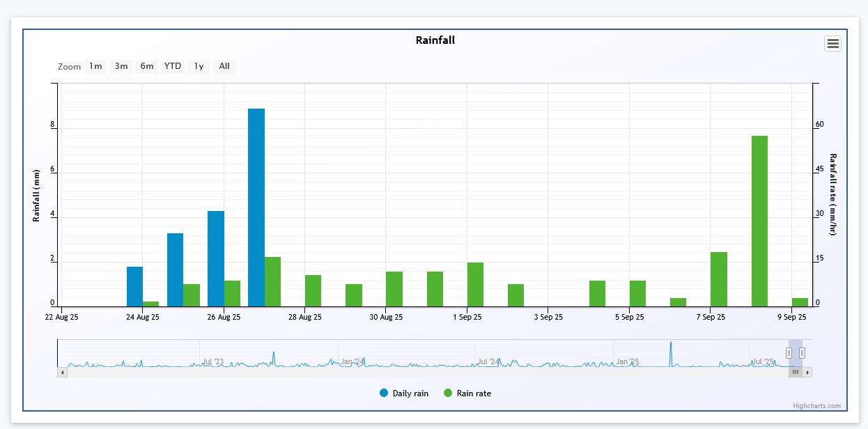Click the navigator scrollbar thumb
Screen dimensions: 868x429
(x=796, y=373)
